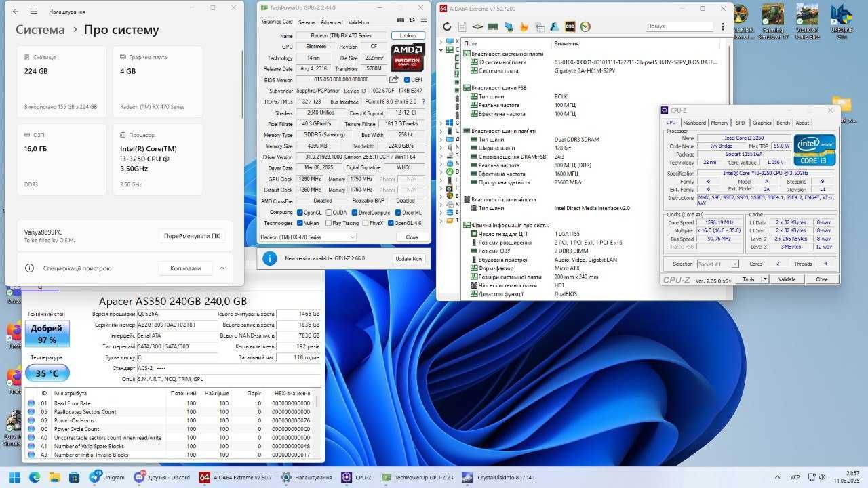Switch to Mainboard tab in CPU-Z
The image size is (868, 488).
click(x=694, y=123)
